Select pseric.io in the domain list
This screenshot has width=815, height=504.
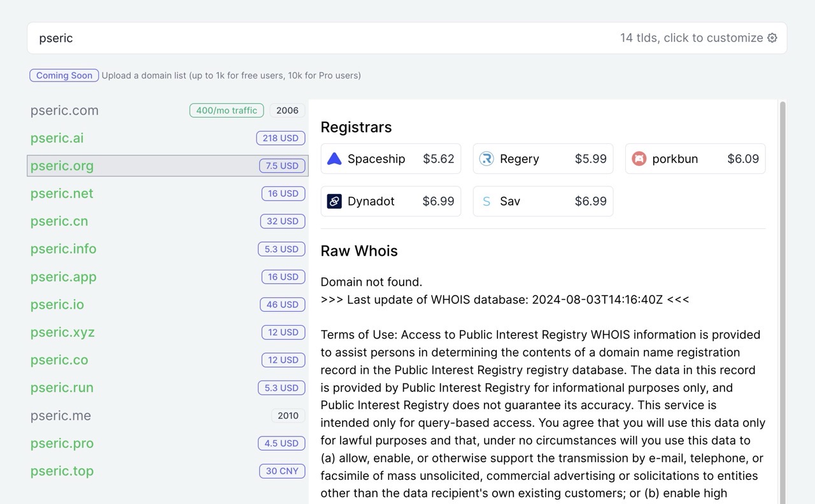pos(167,304)
